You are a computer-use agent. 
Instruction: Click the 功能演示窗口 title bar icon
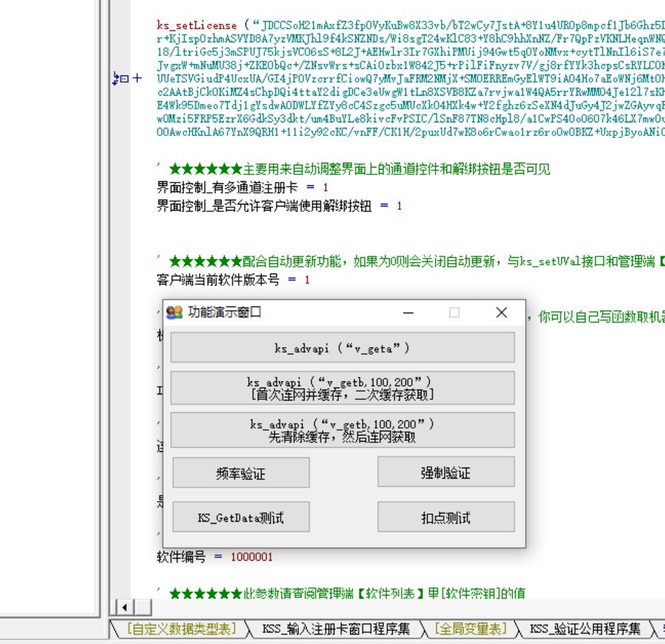174,312
